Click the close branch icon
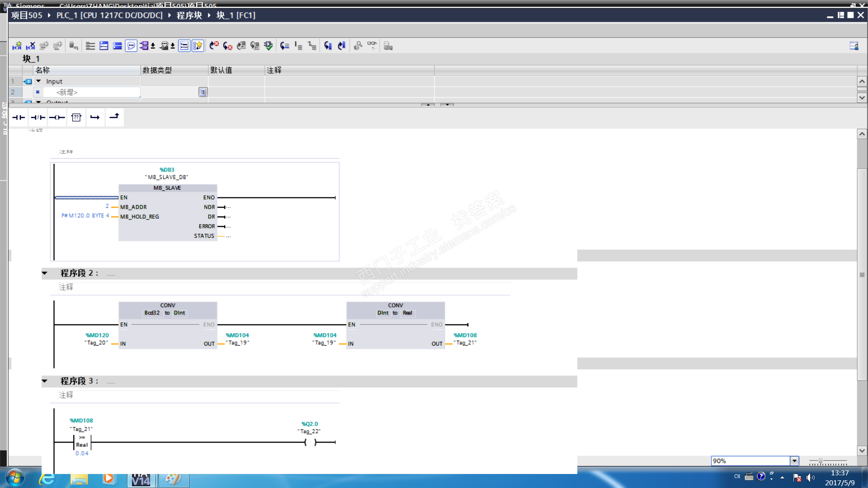The image size is (868, 488). tap(114, 117)
